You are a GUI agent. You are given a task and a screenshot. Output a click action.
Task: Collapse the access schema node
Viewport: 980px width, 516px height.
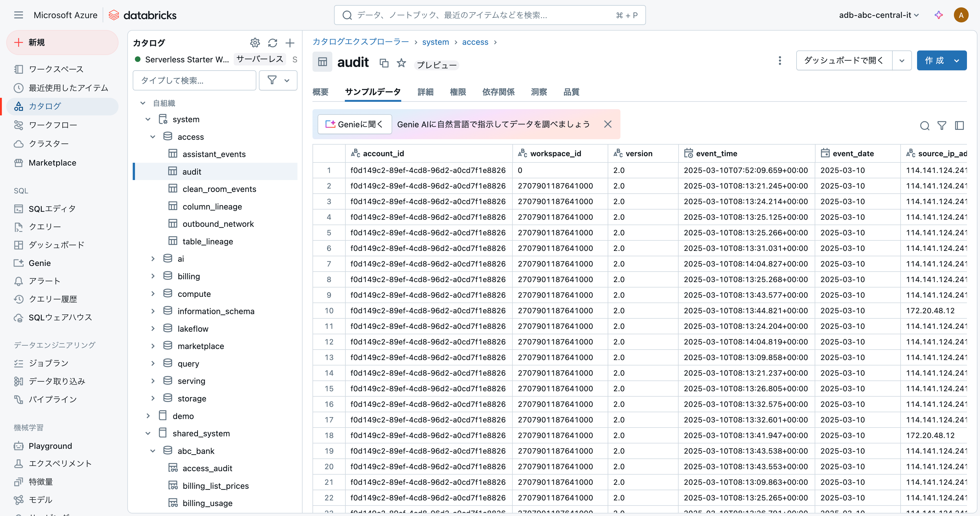153,137
